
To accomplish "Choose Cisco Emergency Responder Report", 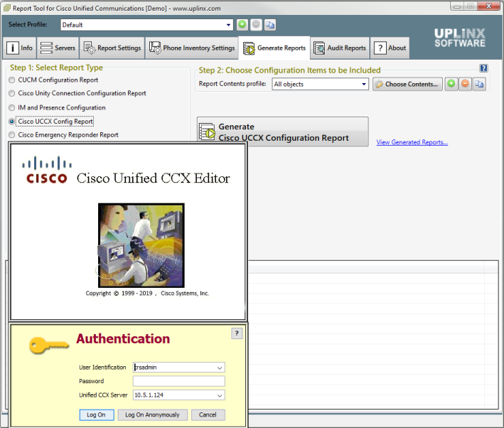I will pyautogui.click(x=12, y=135).
